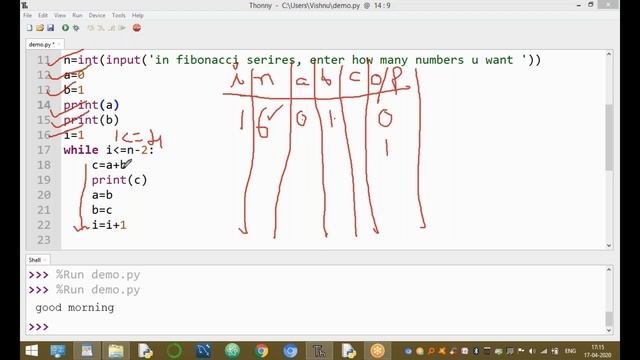Click code line 'print(b)'
Image resolution: width=640 pixels, height=360 pixels.
[91, 120]
